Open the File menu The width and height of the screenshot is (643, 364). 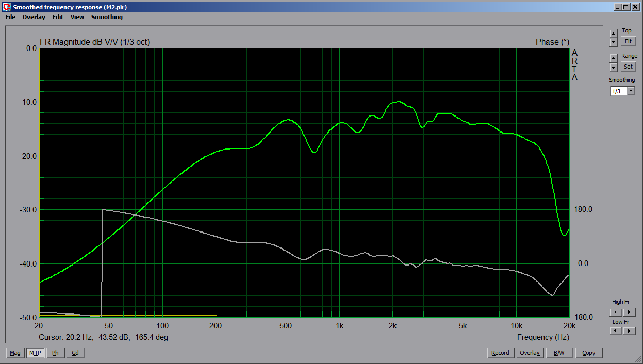coord(10,17)
